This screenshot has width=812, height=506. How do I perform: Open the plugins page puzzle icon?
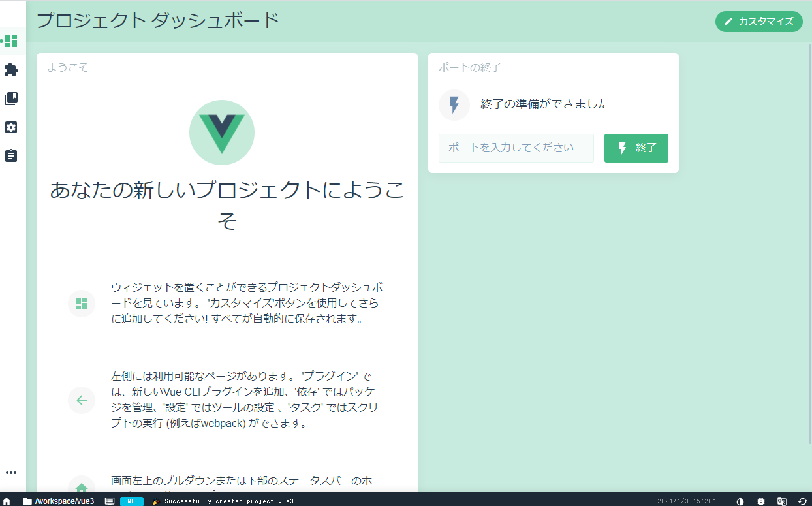pos(11,70)
